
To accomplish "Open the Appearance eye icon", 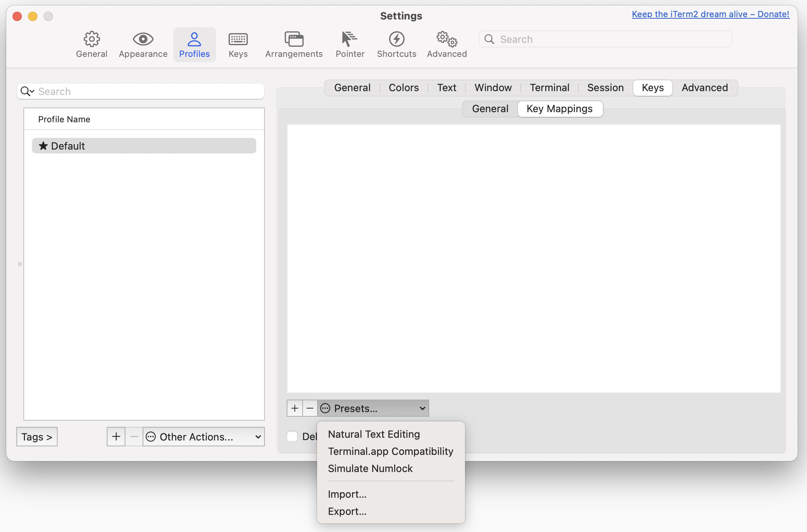I will [143, 39].
